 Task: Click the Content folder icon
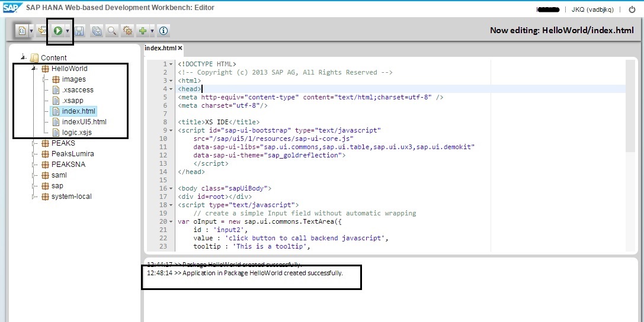click(34, 58)
